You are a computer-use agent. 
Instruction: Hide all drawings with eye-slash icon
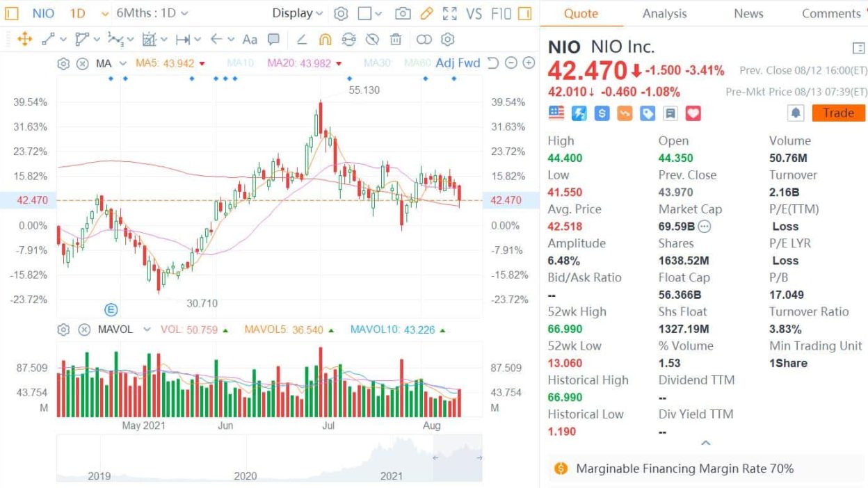tap(372, 40)
